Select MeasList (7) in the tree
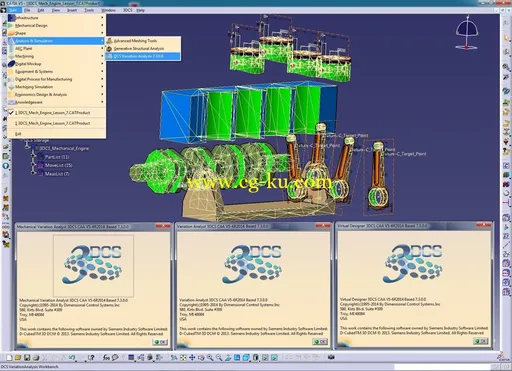This screenshot has height=371, width=512. [x=57, y=174]
